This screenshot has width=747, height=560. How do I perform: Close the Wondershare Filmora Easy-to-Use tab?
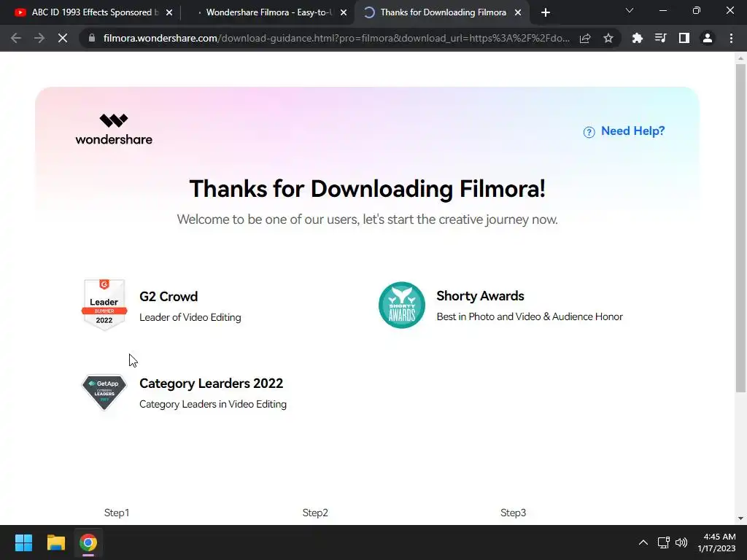(x=344, y=13)
